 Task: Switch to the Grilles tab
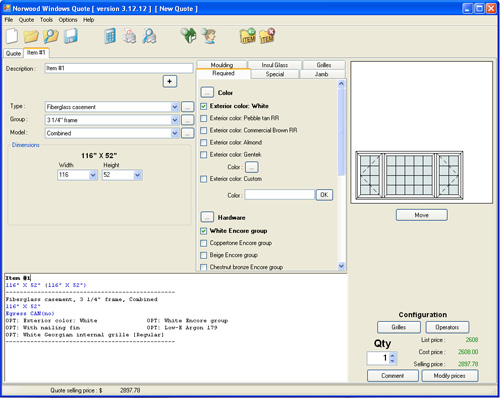324,65
